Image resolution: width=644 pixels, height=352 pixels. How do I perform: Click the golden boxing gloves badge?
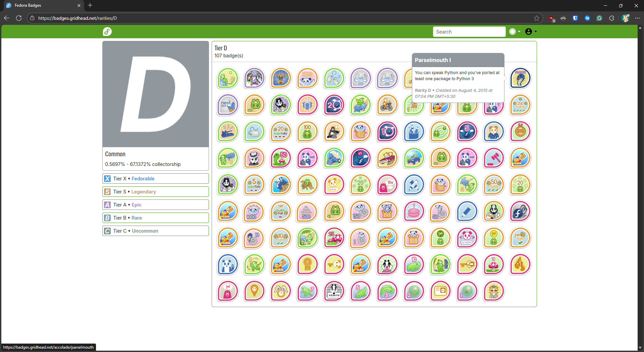[x=520, y=265]
